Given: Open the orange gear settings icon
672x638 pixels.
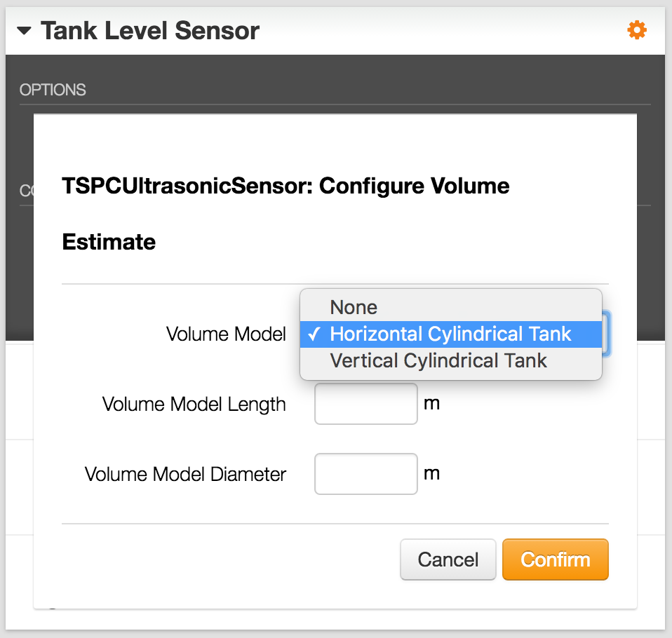Looking at the screenshot, I should click(636, 30).
